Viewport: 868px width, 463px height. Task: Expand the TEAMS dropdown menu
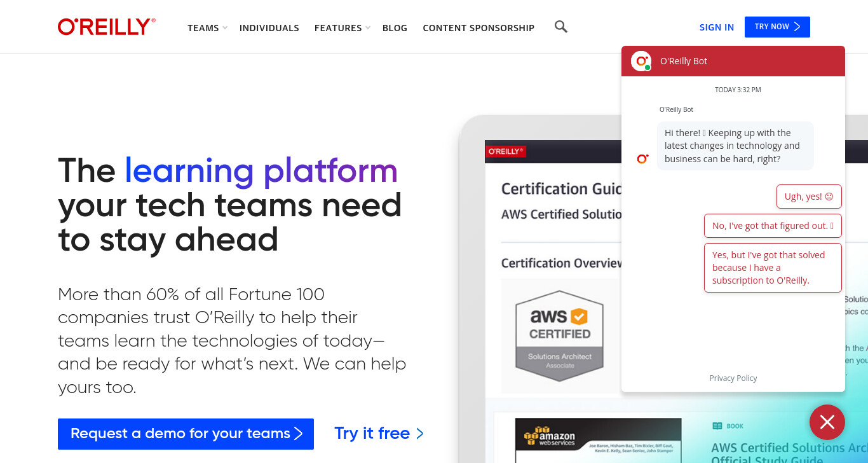coord(207,28)
